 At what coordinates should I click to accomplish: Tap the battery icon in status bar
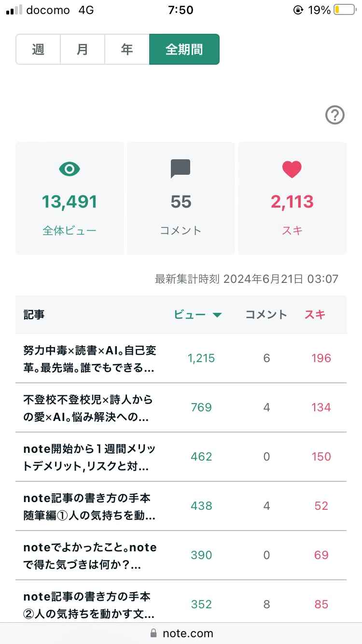click(344, 10)
